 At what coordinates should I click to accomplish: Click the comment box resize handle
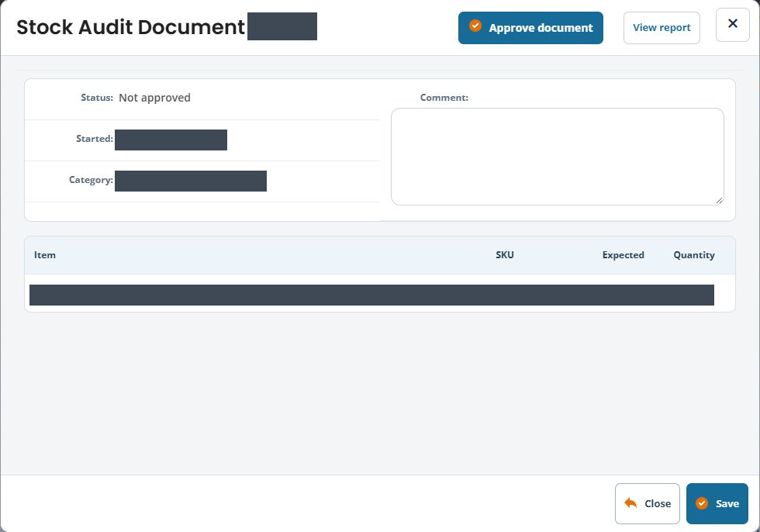(x=719, y=200)
